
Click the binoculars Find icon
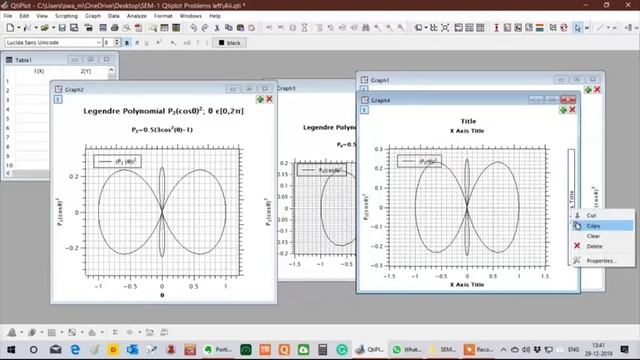[366, 28]
